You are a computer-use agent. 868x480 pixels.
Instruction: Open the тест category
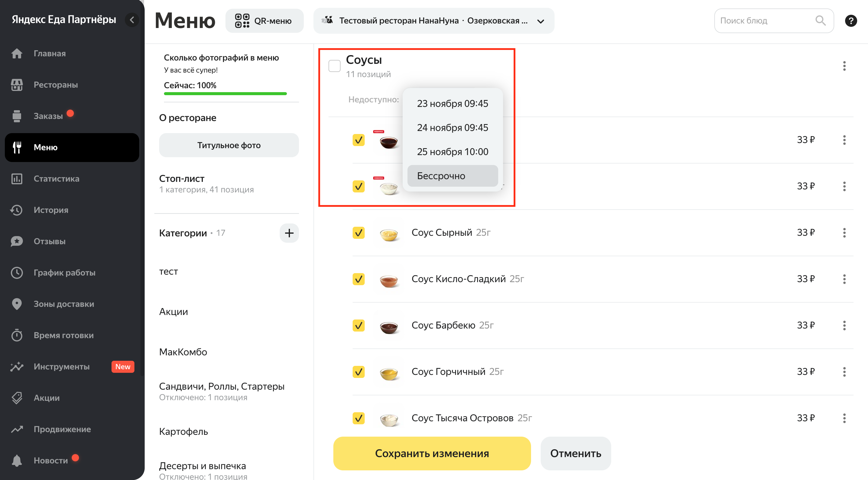point(168,271)
